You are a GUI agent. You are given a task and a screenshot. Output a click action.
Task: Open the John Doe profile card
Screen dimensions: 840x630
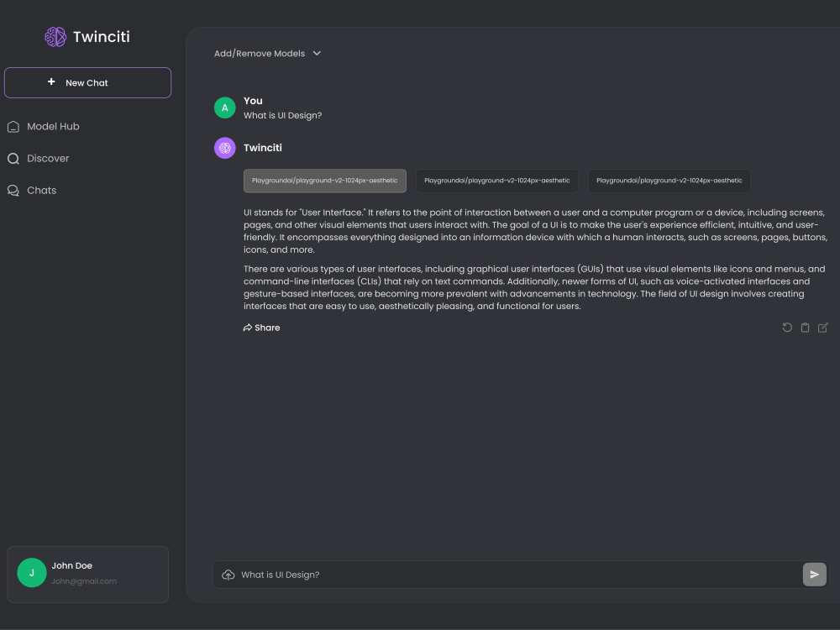(x=88, y=575)
